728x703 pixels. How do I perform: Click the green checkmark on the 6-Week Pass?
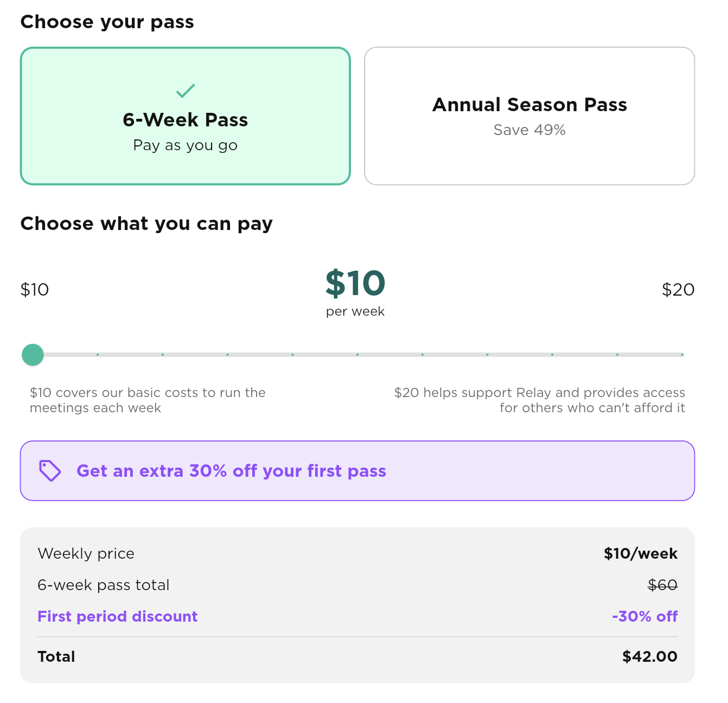pyautogui.click(x=185, y=91)
